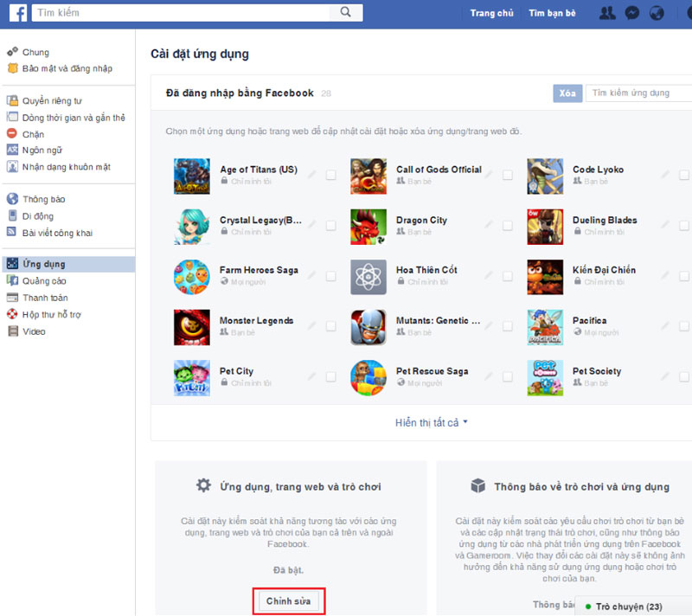The width and height of the screenshot is (692, 616).
Task: Edit Monster Legends with pencil icon
Action: [312, 326]
